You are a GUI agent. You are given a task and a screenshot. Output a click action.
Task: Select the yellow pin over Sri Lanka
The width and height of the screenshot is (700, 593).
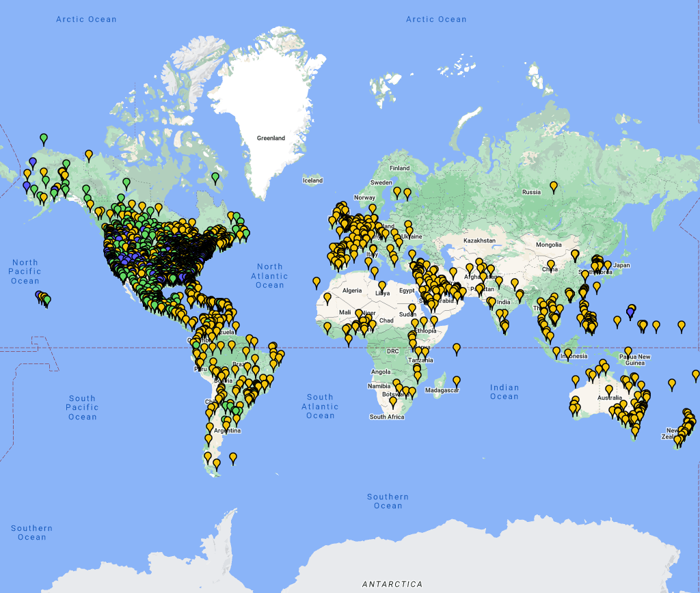(x=505, y=327)
